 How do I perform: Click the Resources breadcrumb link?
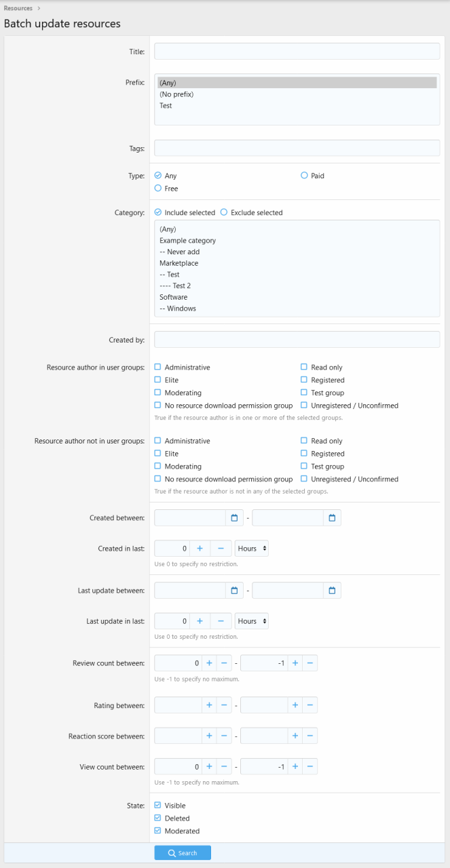pyautogui.click(x=18, y=8)
